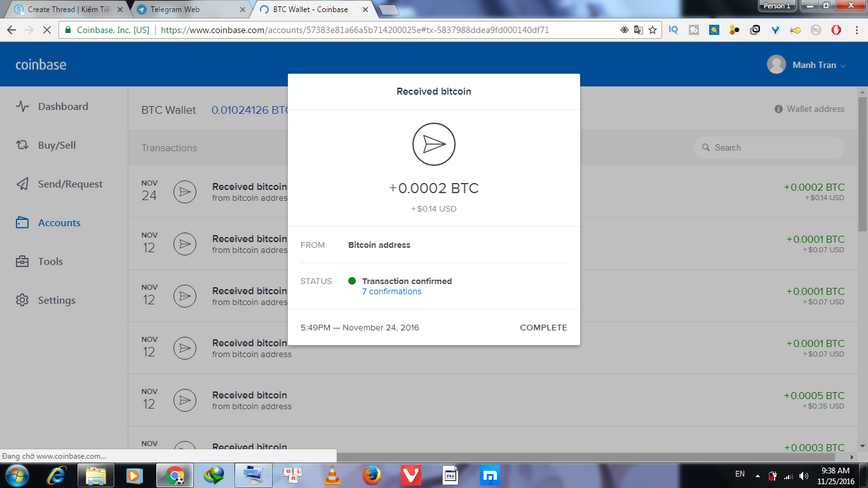This screenshot has width=868, height=488.
Task: Click the +0.0002 BTC amount in modal
Action: (x=434, y=189)
